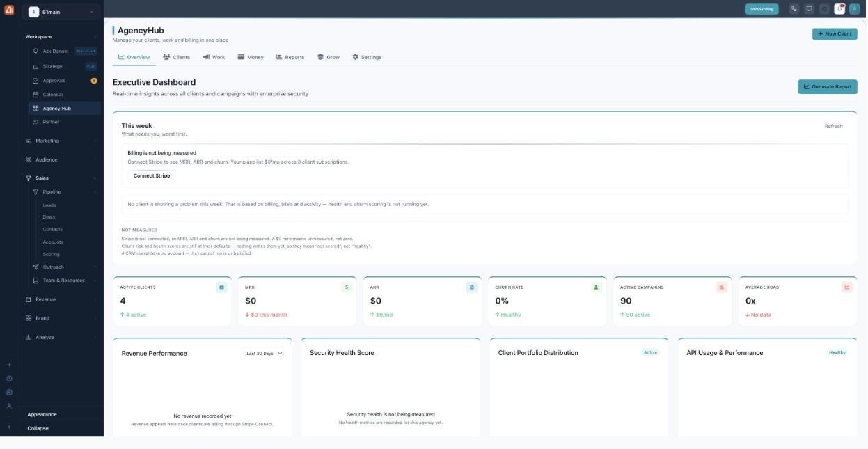Click the '90 active' campaigns text
The width and height of the screenshot is (868, 449).
pos(635,315)
